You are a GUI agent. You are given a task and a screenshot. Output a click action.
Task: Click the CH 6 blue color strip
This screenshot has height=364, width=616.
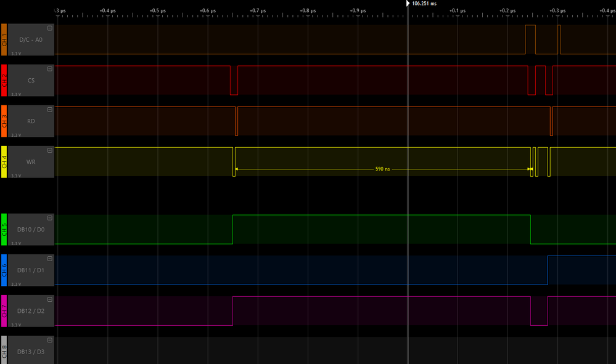click(x=4, y=270)
